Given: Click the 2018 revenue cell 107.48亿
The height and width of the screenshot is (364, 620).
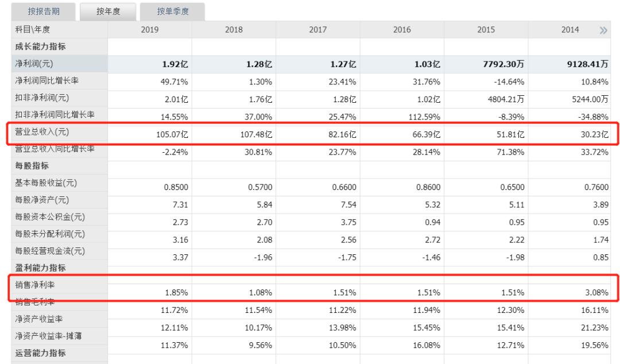Looking at the screenshot, I should click(x=256, y=134).
